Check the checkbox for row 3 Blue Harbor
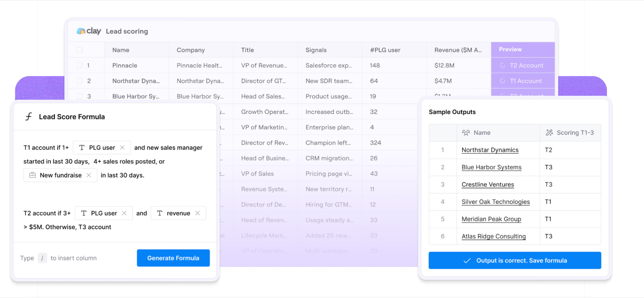Image resolution: width=644 pixels, height=298 pixels. [79, 96]
